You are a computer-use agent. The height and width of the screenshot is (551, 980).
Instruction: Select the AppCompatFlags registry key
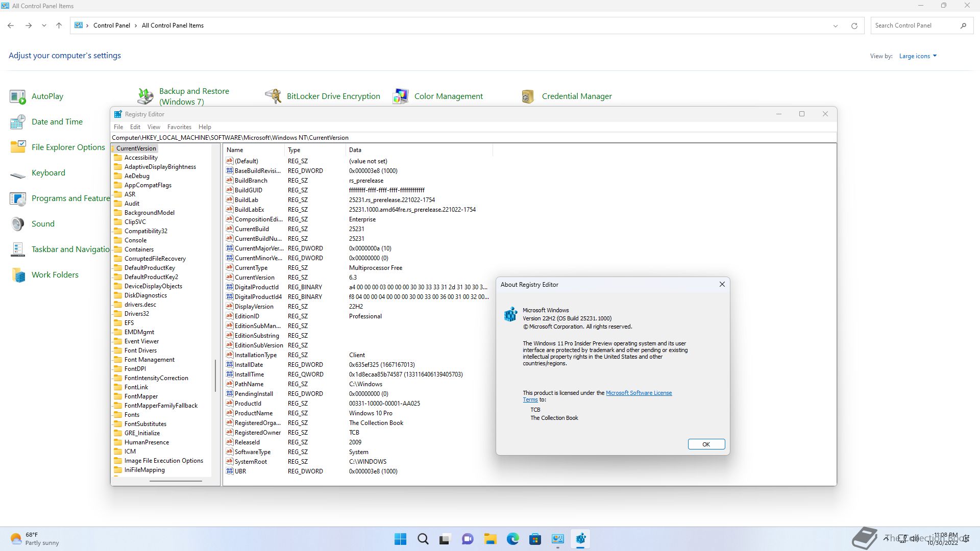click(x=148, y=185)
